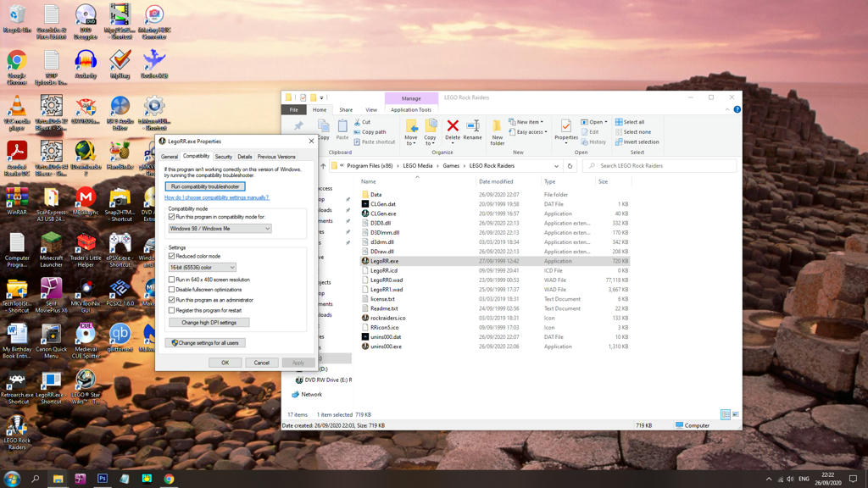Select the Audacity desktop icon

tap(86, 64)
